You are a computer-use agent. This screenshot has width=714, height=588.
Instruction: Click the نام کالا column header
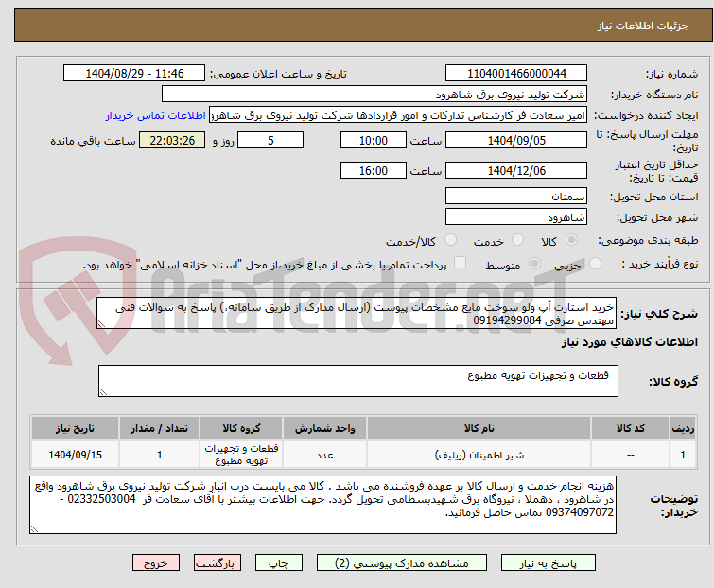point(479,428)
